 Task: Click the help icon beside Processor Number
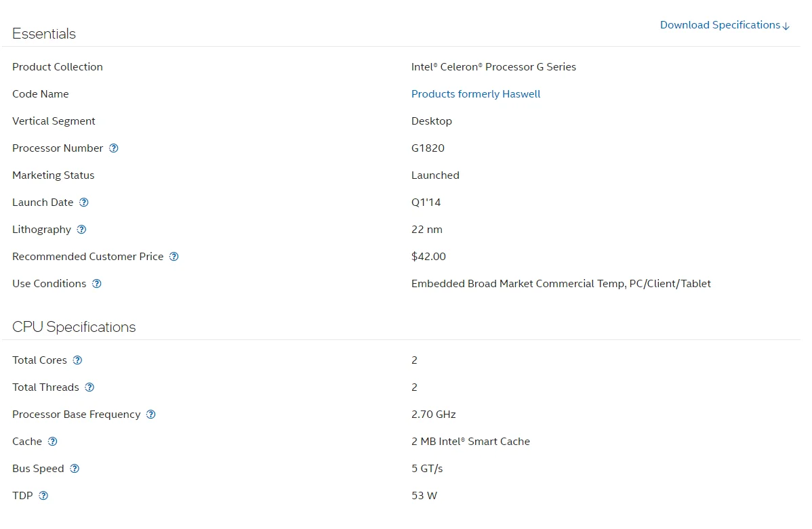(114, 148)
